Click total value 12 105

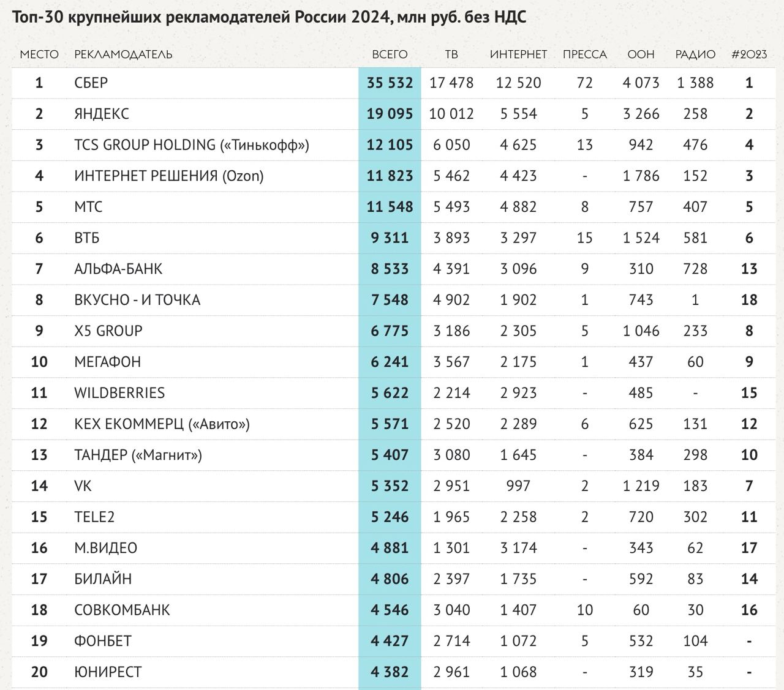pos(390,145)
